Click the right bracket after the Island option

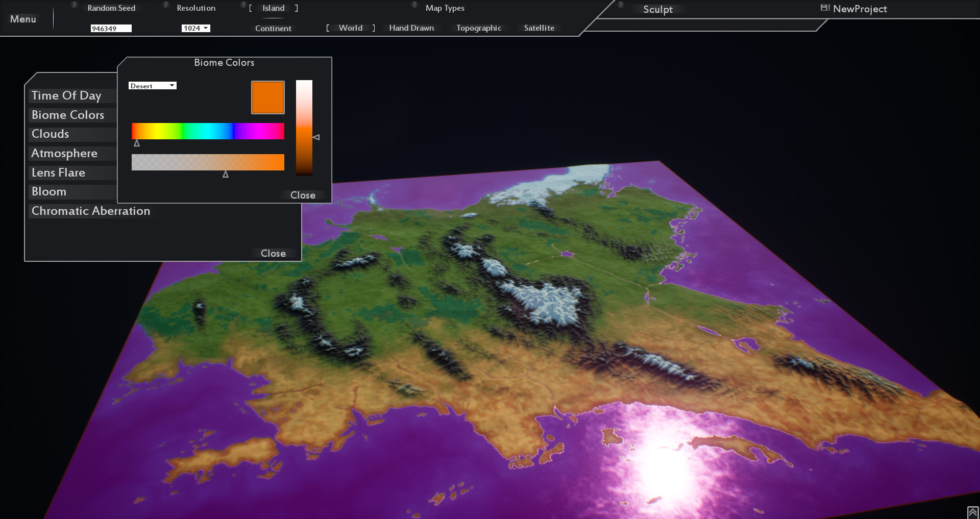296,8
